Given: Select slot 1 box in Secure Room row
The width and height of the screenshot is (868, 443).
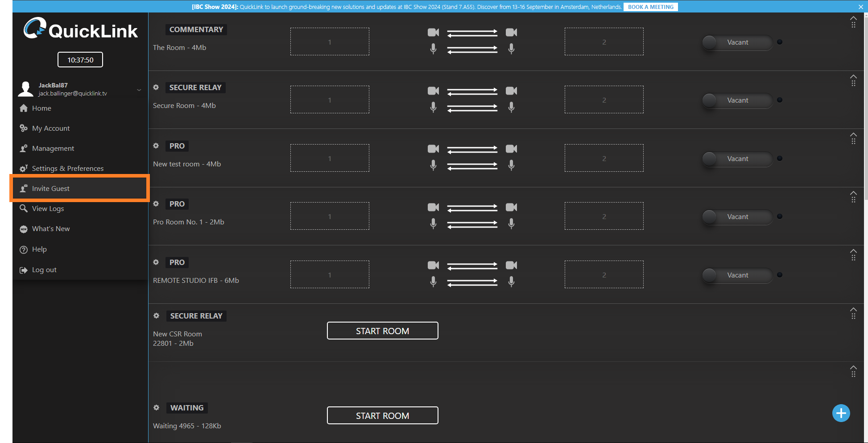Looking at the screenshot, I should click(330, 100).
